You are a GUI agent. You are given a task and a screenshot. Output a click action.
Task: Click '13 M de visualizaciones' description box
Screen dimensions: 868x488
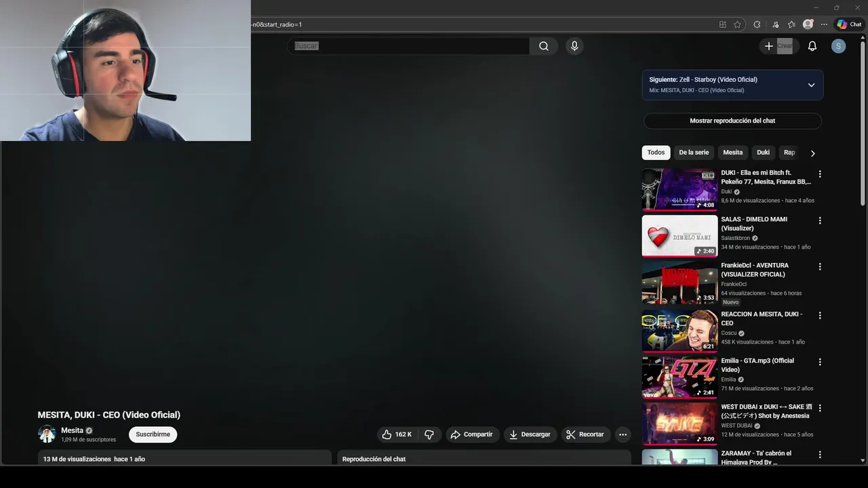pos(184,458)
